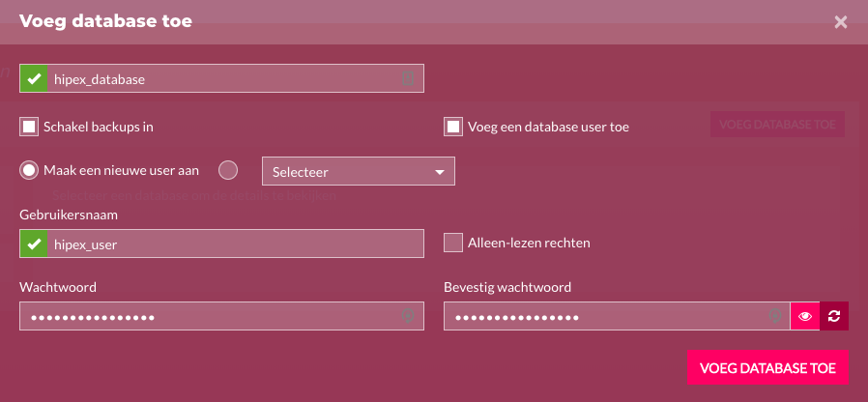Click the autofill icon in database name field

pyautogui.click(x=408, y=78)
